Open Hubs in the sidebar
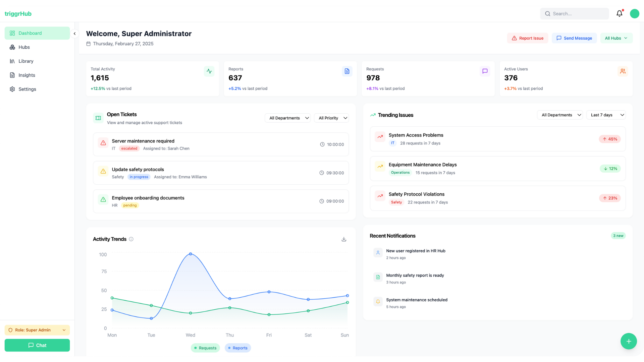 click(37, 47)
